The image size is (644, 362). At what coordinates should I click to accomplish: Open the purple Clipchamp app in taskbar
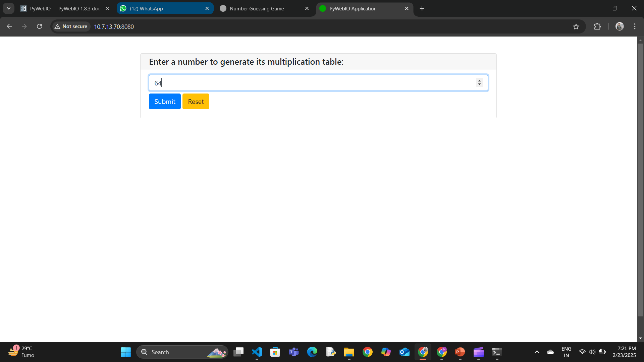coord(479,352)
